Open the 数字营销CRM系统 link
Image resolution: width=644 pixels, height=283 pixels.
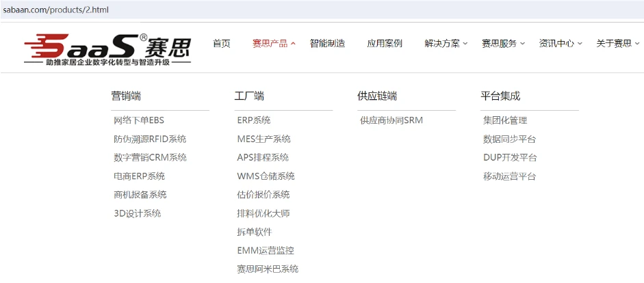point(150,157)
